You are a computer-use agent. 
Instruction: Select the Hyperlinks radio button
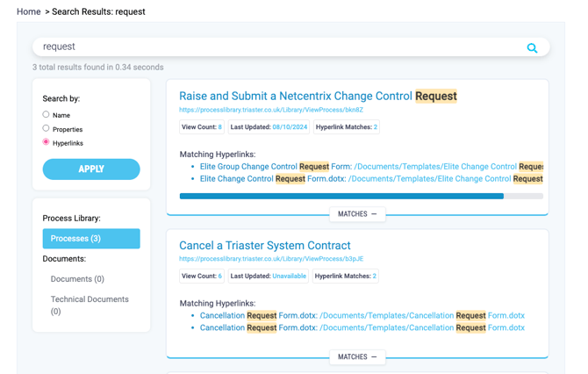47,142
